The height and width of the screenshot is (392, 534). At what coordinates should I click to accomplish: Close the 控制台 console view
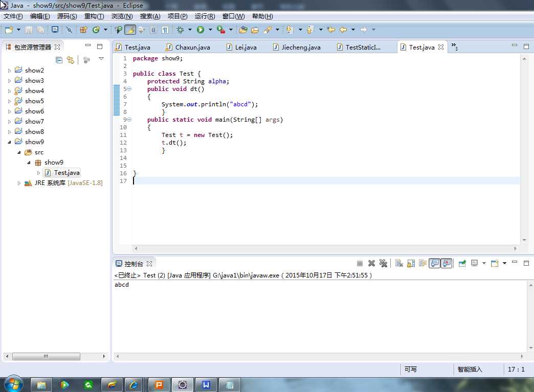(149, 264)
